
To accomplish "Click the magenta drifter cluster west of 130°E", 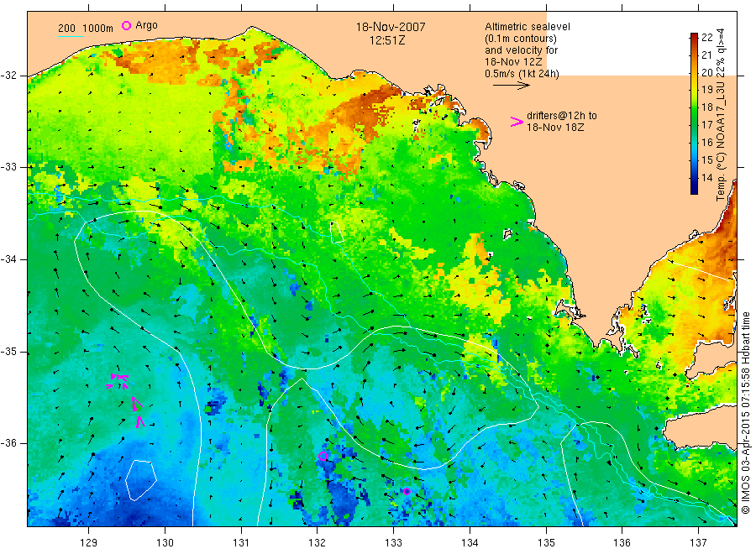I will pos(126,399).
